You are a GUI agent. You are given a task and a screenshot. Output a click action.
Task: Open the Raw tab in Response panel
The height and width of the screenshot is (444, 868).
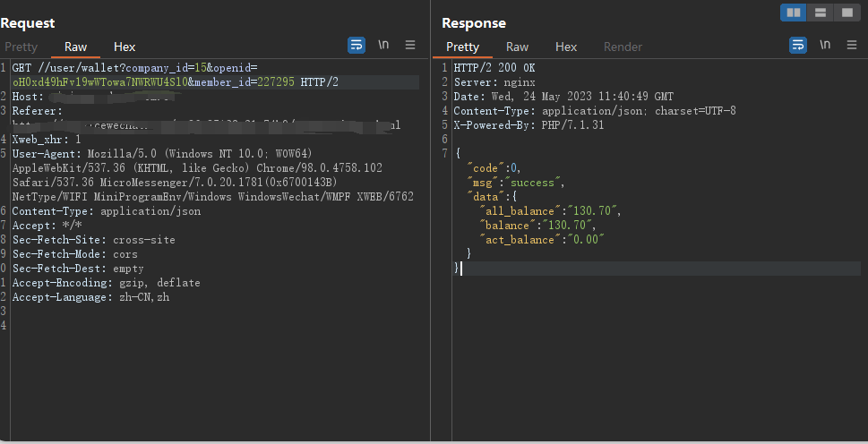pos(517,47)
